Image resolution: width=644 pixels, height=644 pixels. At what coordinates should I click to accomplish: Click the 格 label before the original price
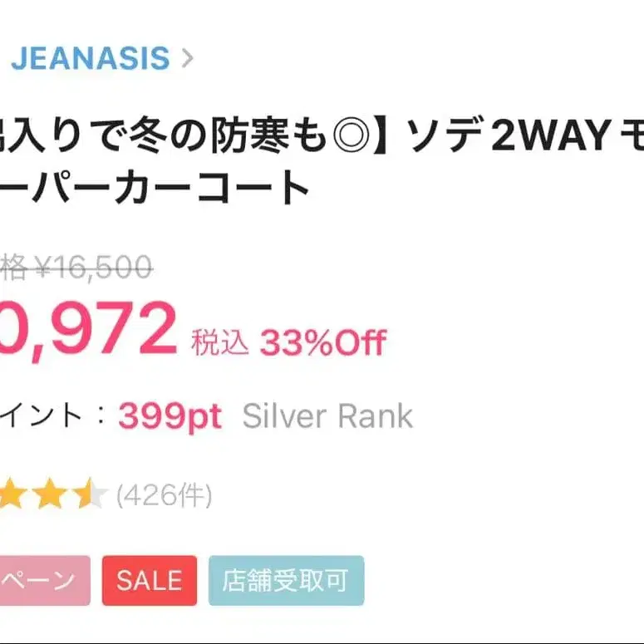pos(14,268)
